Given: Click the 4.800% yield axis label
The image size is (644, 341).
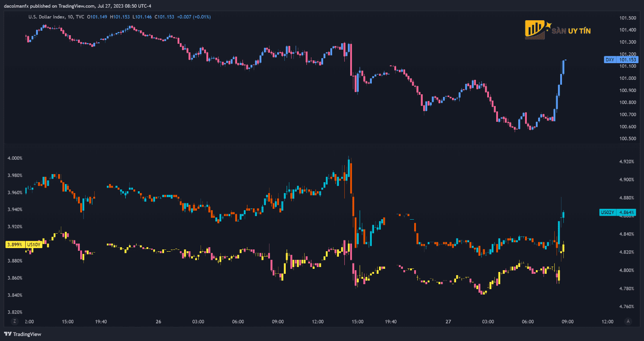Looking at the screenshot, I should coord(627,270).
